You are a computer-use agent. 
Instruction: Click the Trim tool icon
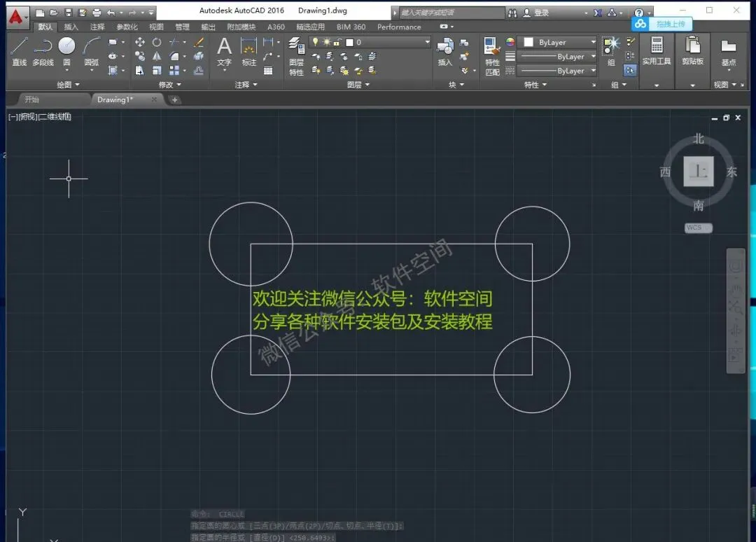tap(174, 43)
